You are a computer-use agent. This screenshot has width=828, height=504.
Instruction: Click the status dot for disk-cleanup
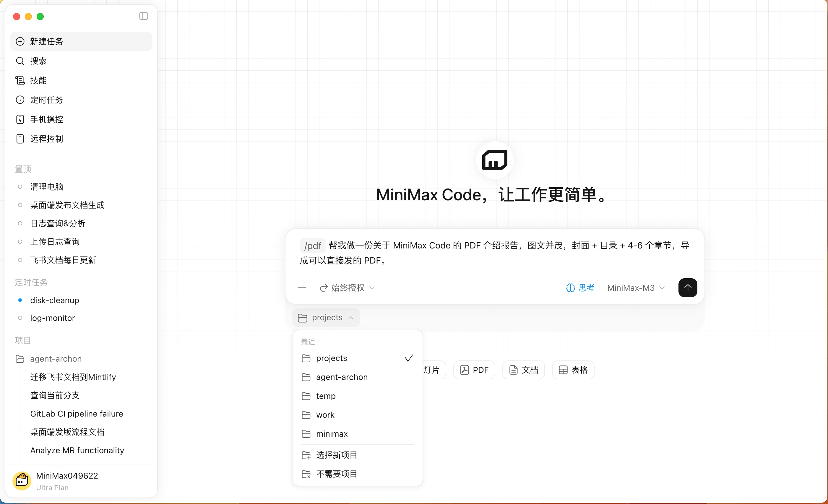(20, 300)
